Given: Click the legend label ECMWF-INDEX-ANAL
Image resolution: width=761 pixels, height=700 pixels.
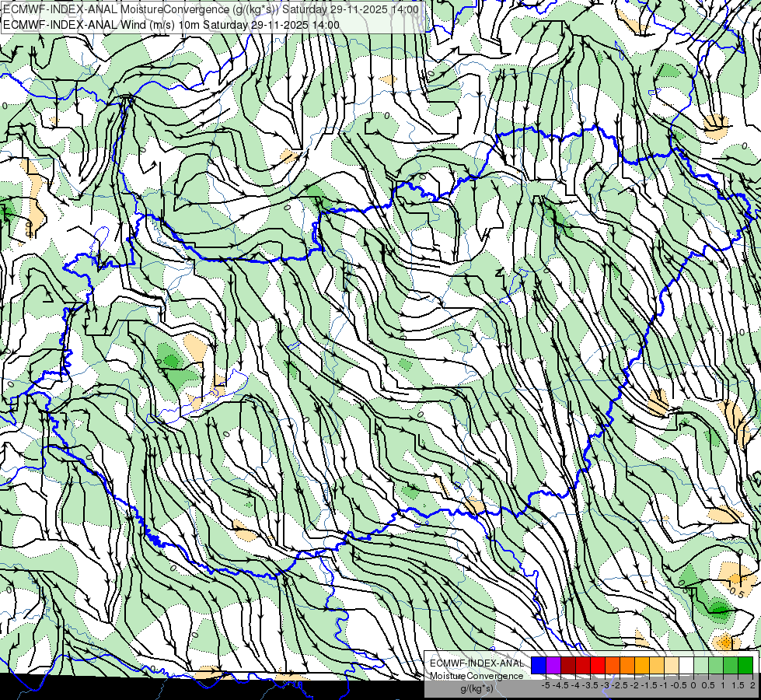Looking at the screenshot, I should pyautogui.click(x=477, y=663).
